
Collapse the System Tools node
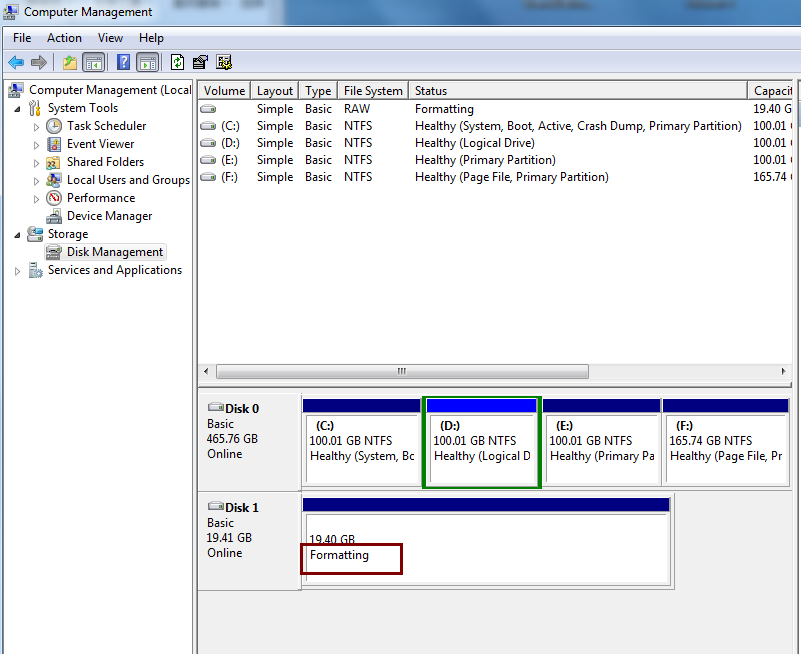[19, 109]
